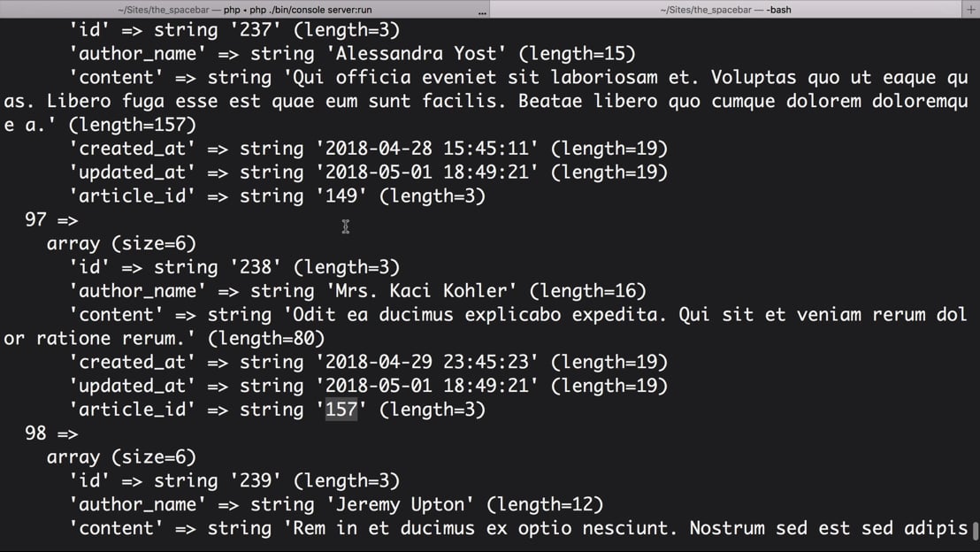
Task: Click the author name 'Jeremy Upton'
Action: [405, 505]
